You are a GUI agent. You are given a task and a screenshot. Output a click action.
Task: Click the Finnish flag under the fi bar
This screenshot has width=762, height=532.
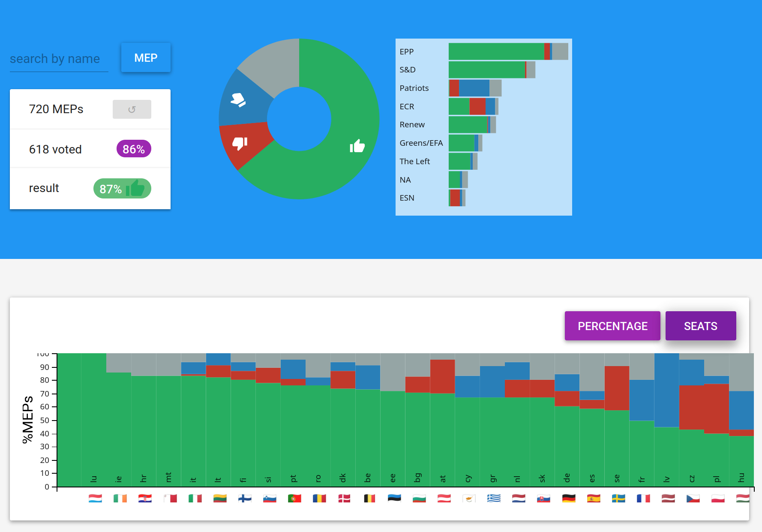pyautogui.click(x=245, y=498)
